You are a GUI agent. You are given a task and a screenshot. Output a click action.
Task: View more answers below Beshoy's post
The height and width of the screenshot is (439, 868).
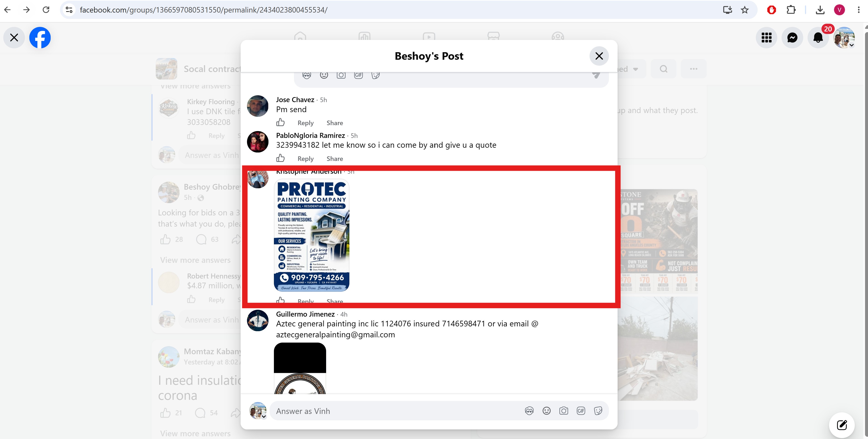pos(195,260)
